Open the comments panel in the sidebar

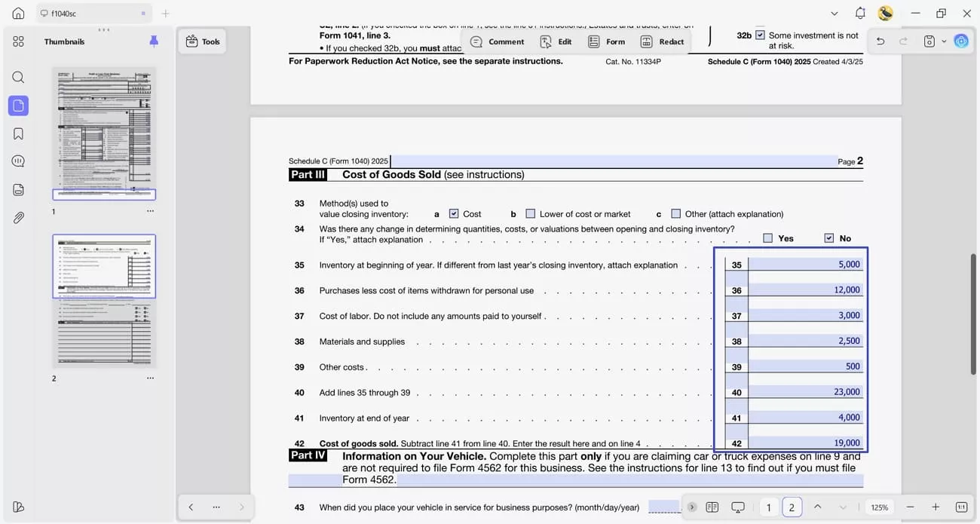[18, 161]
